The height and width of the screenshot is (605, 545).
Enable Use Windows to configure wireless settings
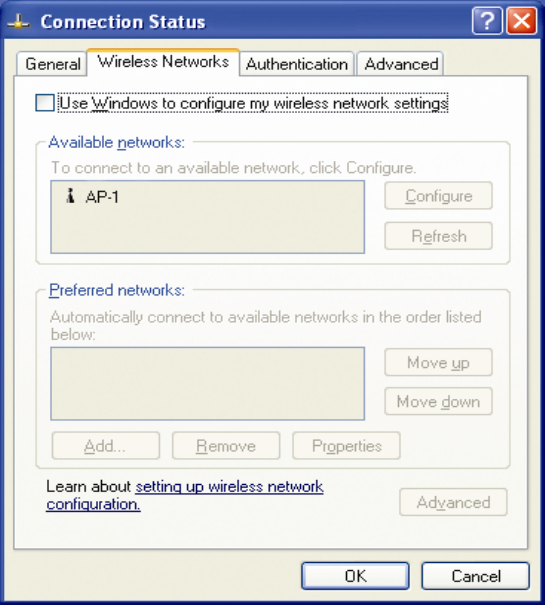(x=45, y=103)
